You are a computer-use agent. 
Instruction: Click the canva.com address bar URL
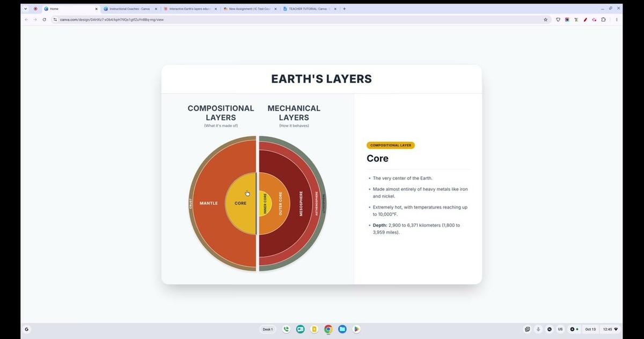point(112,19)
